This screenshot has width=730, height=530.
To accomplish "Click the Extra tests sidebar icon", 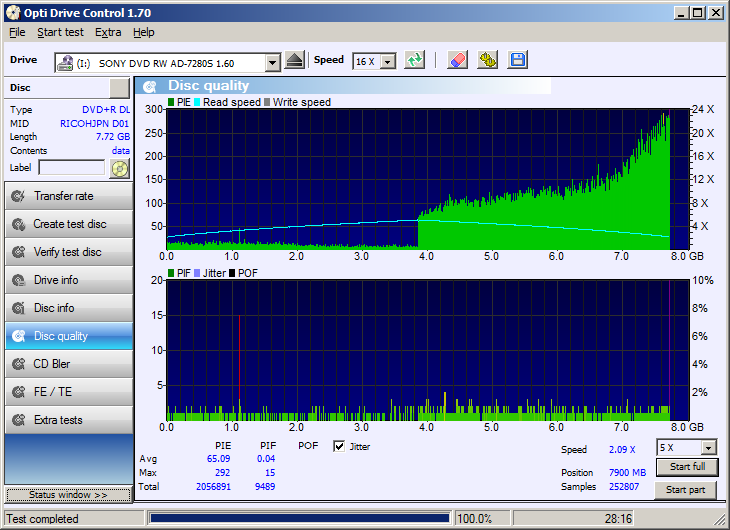I will click(18, 420).
